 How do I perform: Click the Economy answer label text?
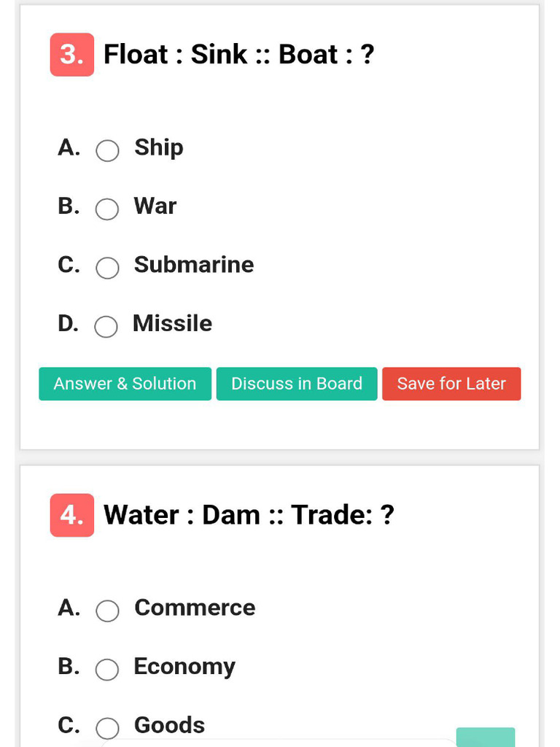184,666
